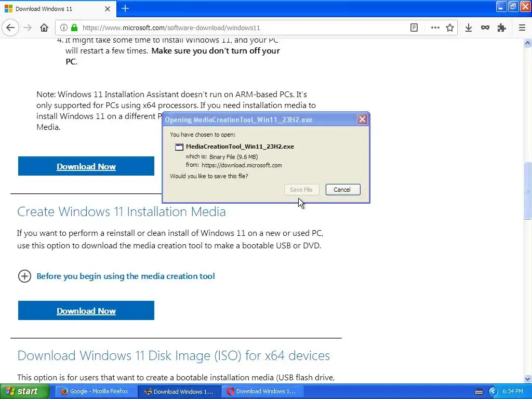Cancel the MediaCreationTool download dialog
The width and height of the screenshot is (532, 399).
coord(343,190)
